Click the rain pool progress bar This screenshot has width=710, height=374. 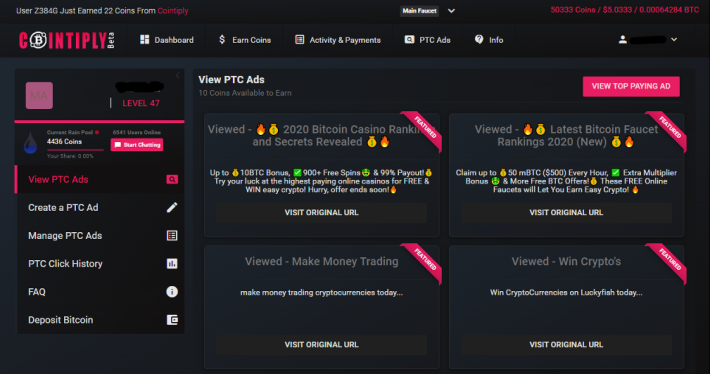pos(75,149)
